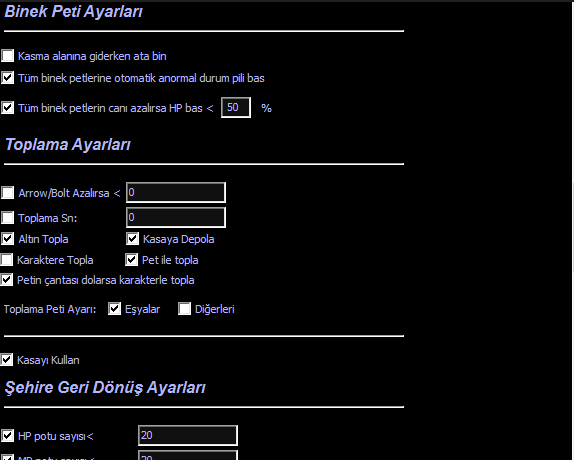The image size is (574, 460).
Task: Enable 'Kasma alanına giderken ata bin' checkbox
Action: pyautogui.click(x=7, y=56)
